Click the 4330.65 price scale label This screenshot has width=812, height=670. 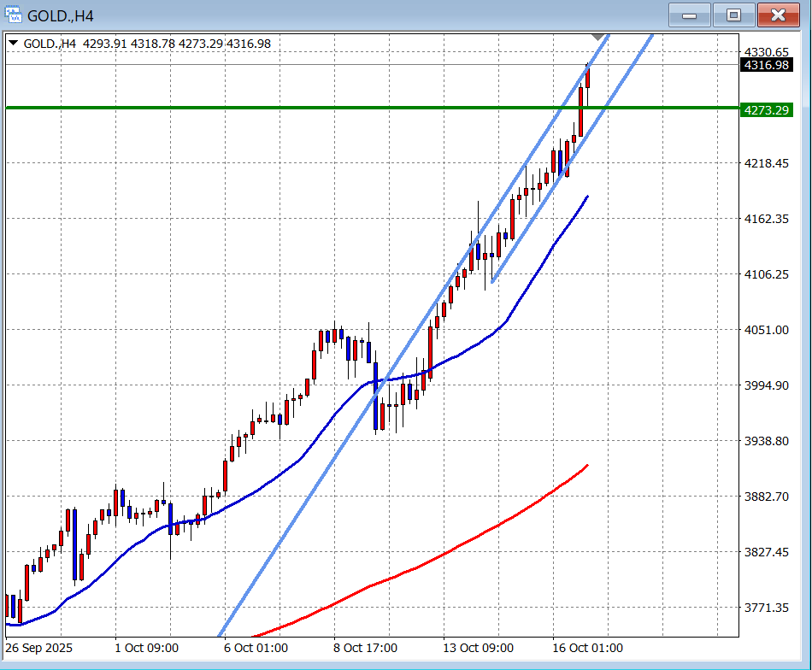tap(766, 52)
